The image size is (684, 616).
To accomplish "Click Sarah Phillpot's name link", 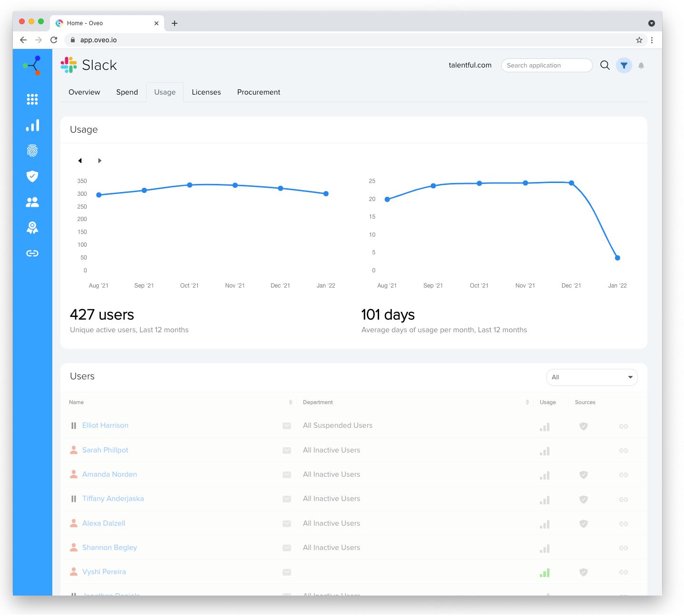I will (x=105, y=450).
